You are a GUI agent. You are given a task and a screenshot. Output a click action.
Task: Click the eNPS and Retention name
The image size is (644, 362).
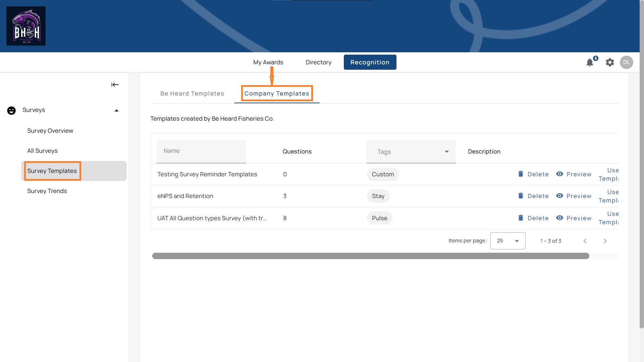tap(185, 196)
